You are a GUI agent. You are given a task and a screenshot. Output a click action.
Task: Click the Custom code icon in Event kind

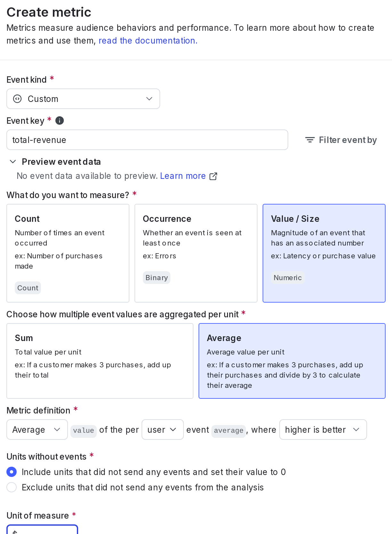point(17,99)
